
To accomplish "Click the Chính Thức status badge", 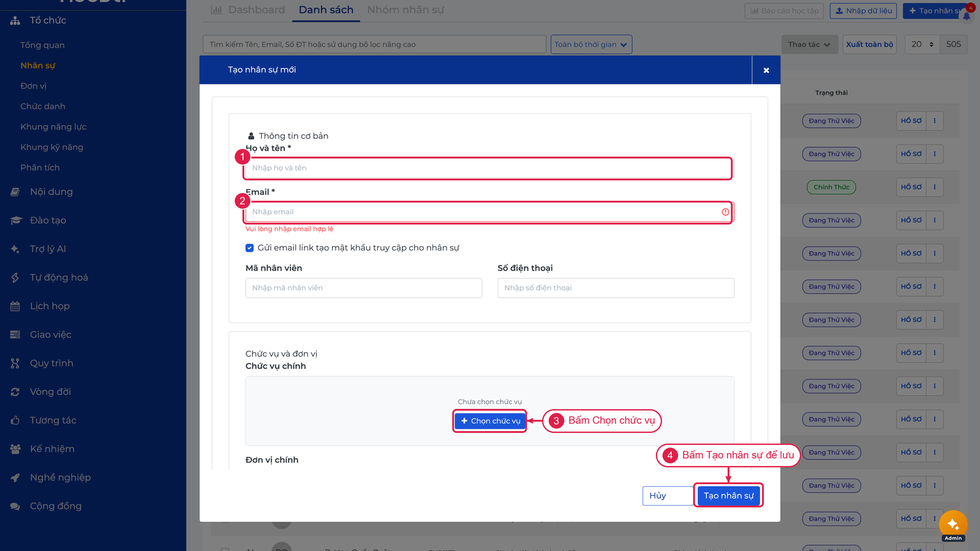I will 831,187.
